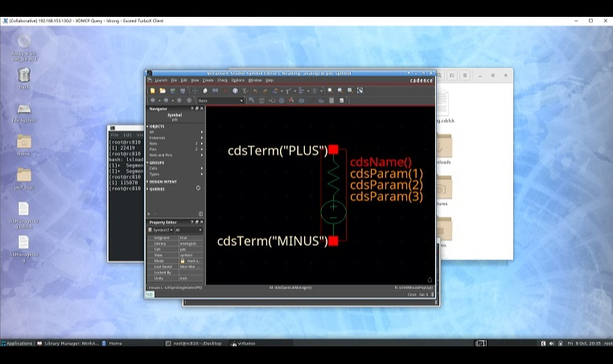The width and height of the screenshot is (613, 364).
Task: Click the Undo arrow toolbar icon
Action: coord(255,91)
